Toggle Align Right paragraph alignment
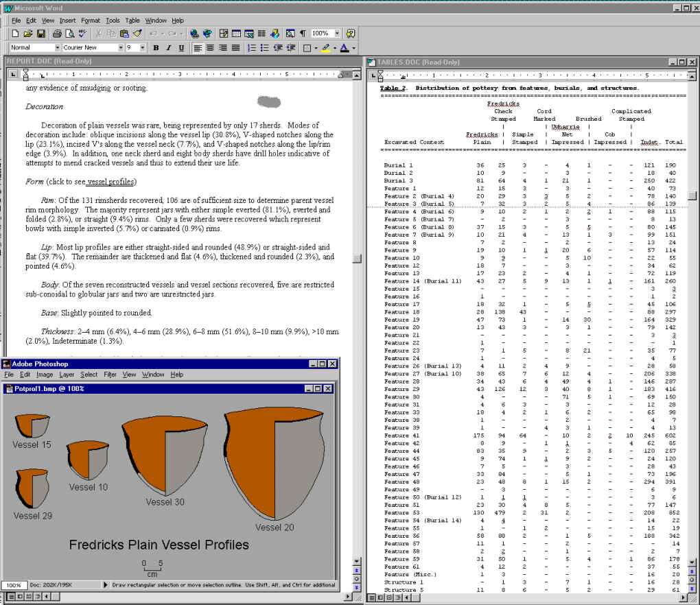 pyautogui.click(x=223, y=48)
